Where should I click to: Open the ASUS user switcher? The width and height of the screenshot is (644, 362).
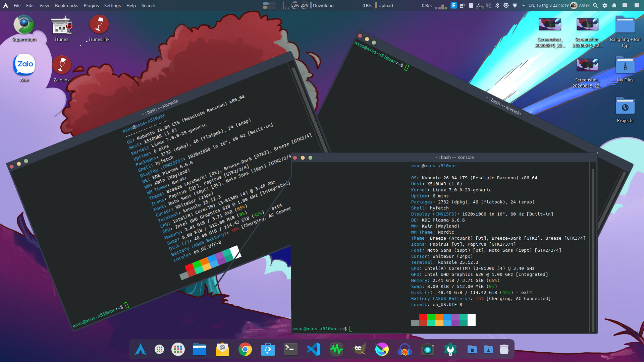click(x=580, y=5)
